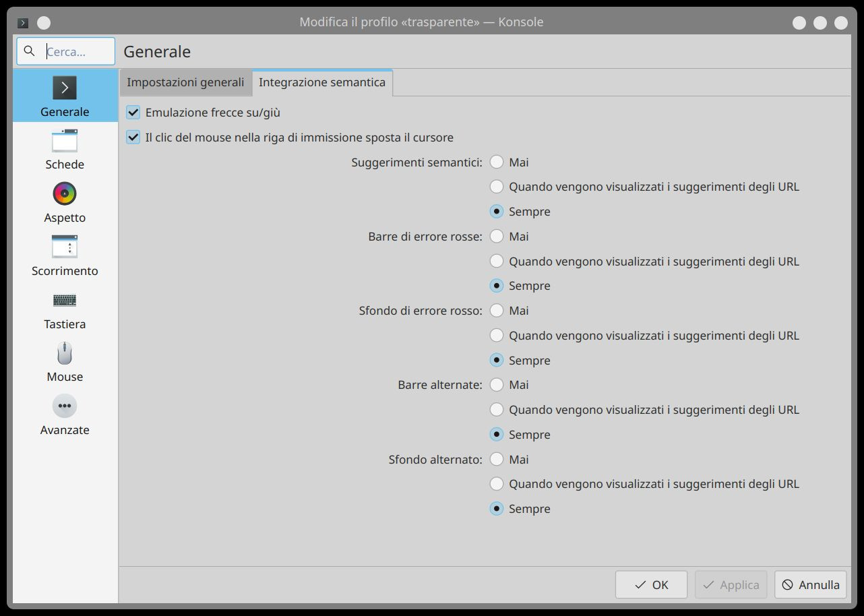
Task: Go to the Scorrimento settings page
Action: pos(65,256)
